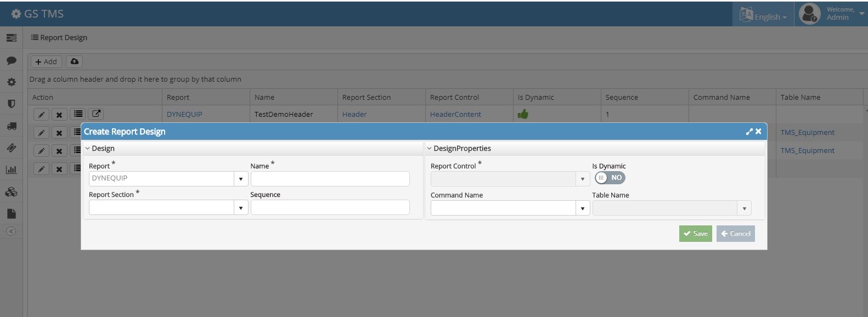The width and height of the screenshot is (868, 317).
Task: Open the list details icon for TestDemoHeader row
Action: click(78, 114)
